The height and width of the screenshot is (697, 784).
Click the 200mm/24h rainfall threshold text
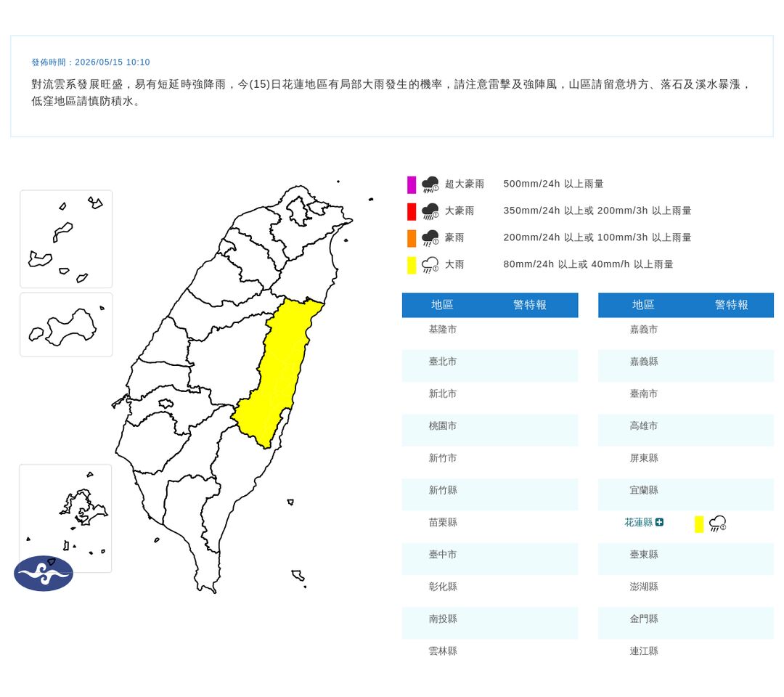click(x=597, y=237)
